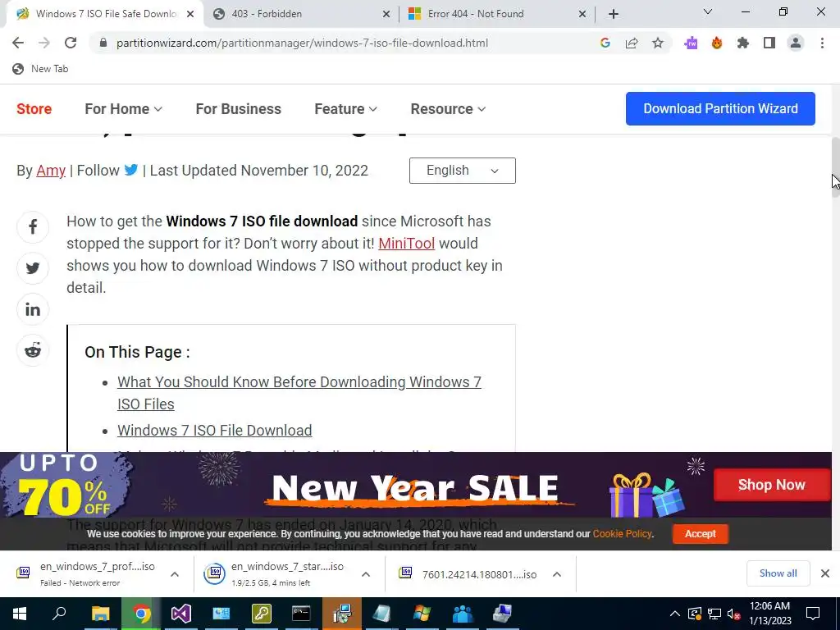This screenshot has height=630, width=840.
Task: Show hidden system tray icons
Action: (675, 614)
